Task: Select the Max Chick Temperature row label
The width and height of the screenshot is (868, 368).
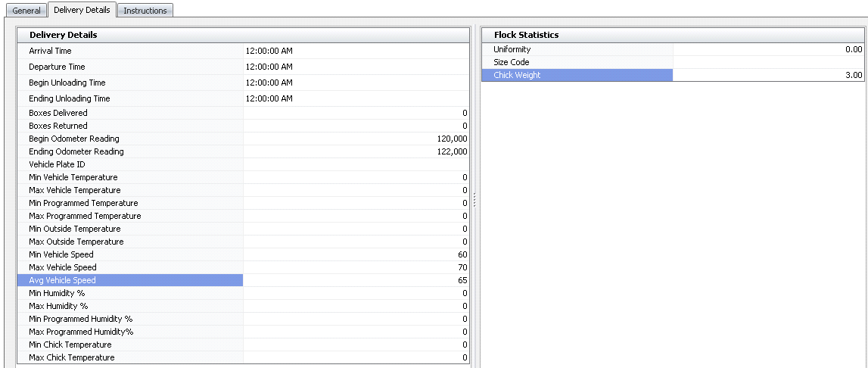Action: pyautogui.click(x=72, y=357)
